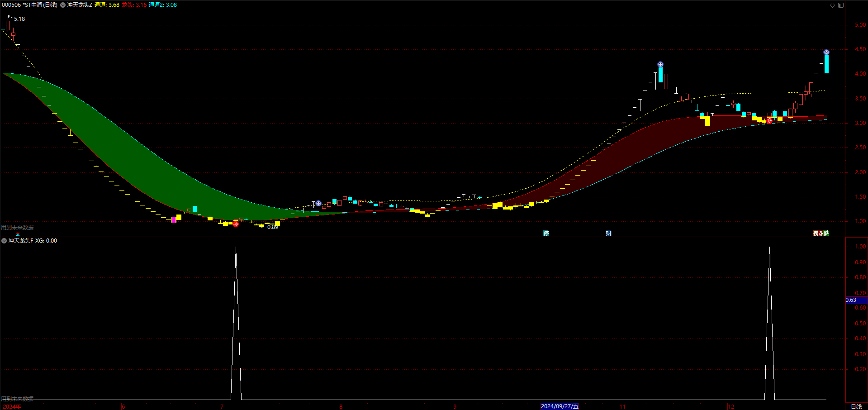Click the yellow 通道: 3.68 value label
The height and width of the screenshot is (410, 868).
point(107,5)
